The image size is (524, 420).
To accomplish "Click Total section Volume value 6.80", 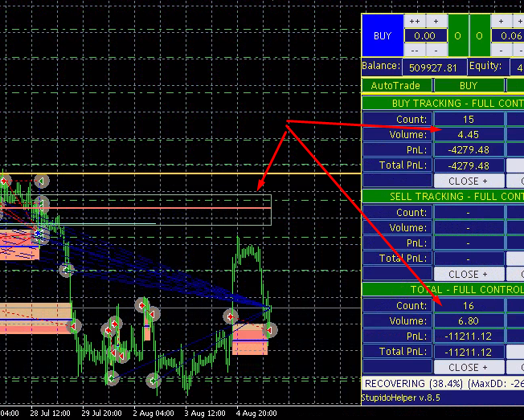I will pyautogui.click(x=469, y=321).
